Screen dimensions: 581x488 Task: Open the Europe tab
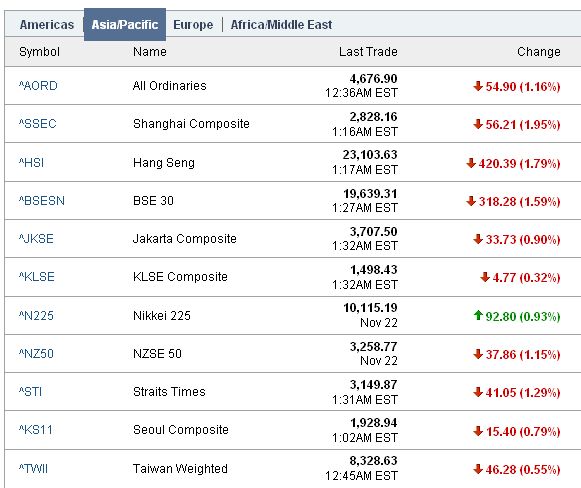click(193, 25)
